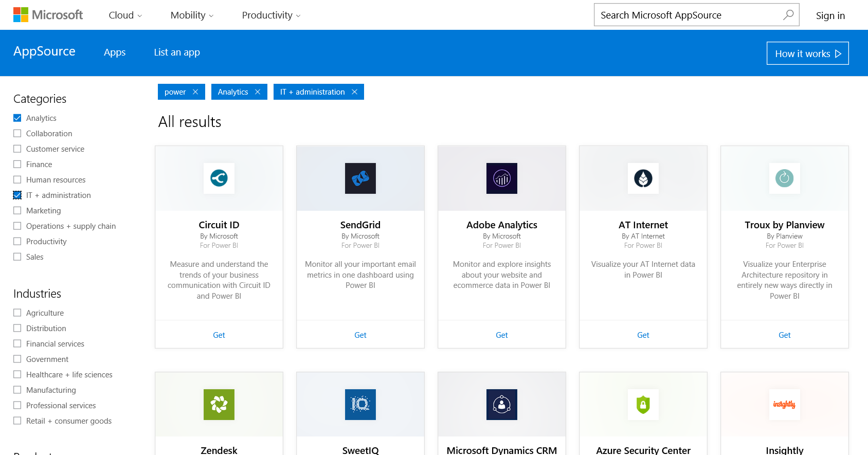
Task: Check the Government industry checkbox
Action: click(17, 359)
